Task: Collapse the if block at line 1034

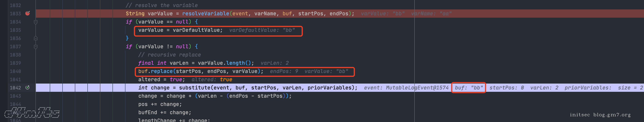Action: tap(35, 22)
